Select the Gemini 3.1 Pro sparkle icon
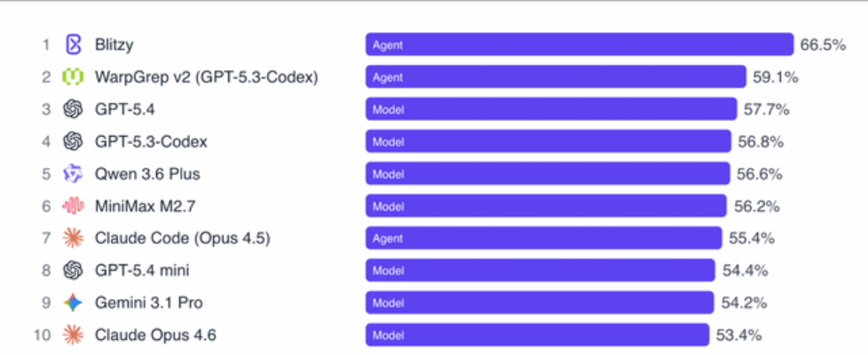Screen dimensions: 868x355 (73, 303)
